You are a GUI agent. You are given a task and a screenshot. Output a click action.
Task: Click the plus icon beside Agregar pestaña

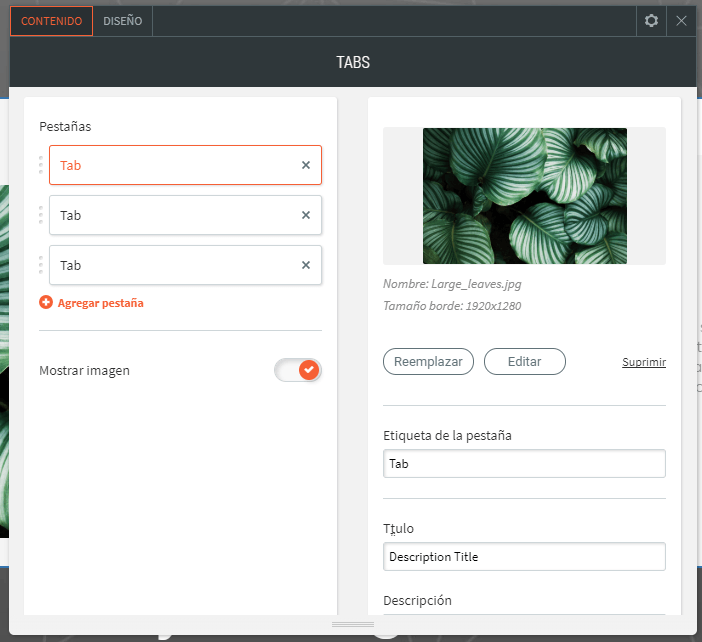[x=46, y=303]
